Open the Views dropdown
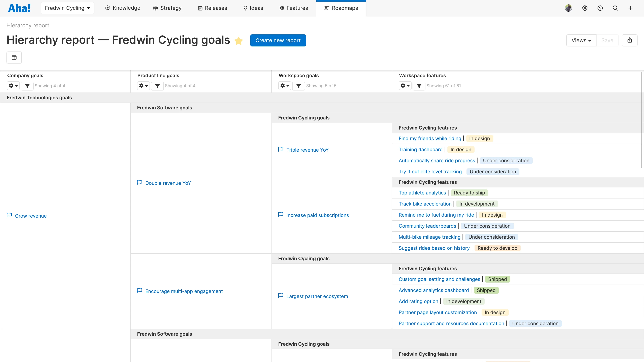This screenshot has height=362, width=644. pos(581,40)
